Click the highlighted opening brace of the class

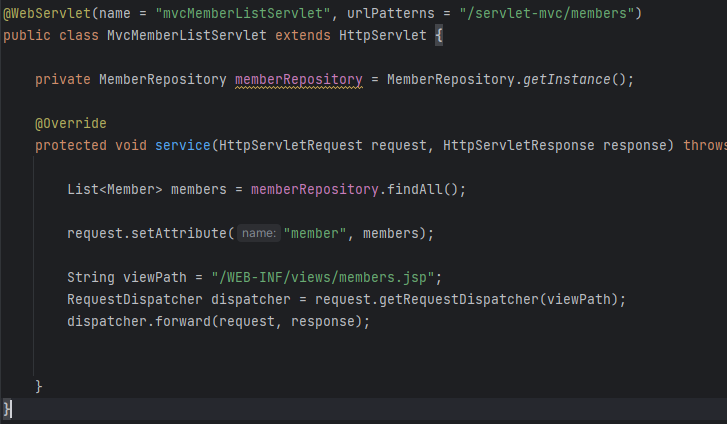tap(439, 35)
